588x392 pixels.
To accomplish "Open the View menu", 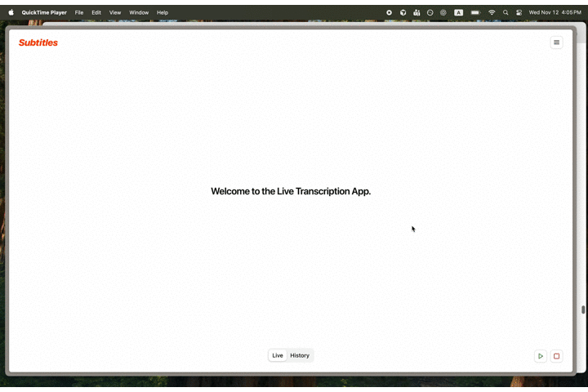I will (115, 12).
